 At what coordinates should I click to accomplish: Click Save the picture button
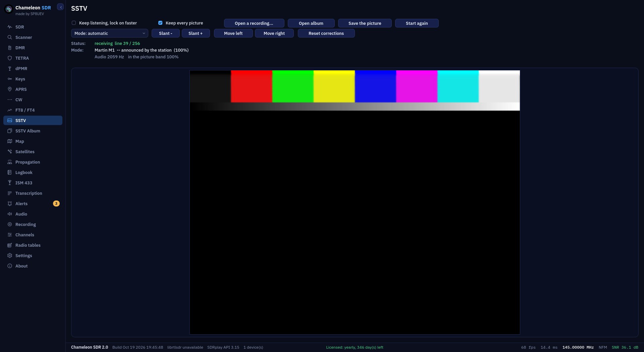(x=365, y=23)
